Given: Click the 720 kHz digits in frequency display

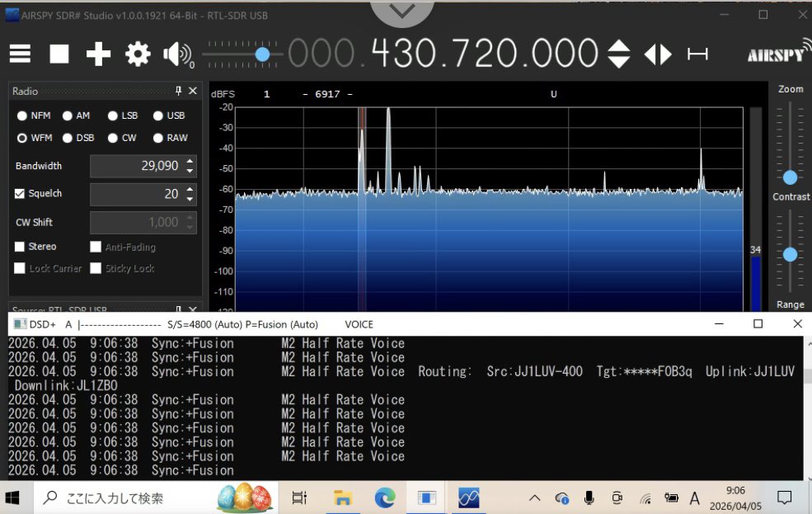Looking at the screenshot, I should pyautogui.click(x=485, y=54).
